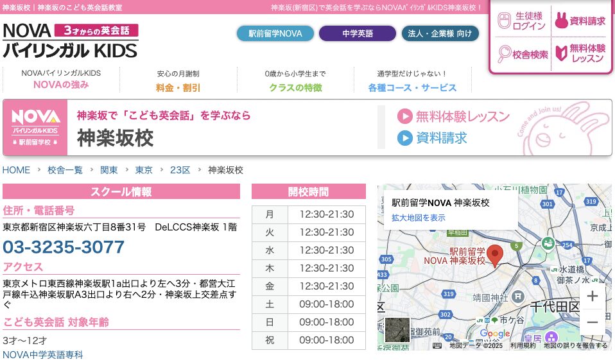This screenshot has width=615, height=364.
Task: Select 祝 row hours 09:00-18:00
Action: point(327,340)
